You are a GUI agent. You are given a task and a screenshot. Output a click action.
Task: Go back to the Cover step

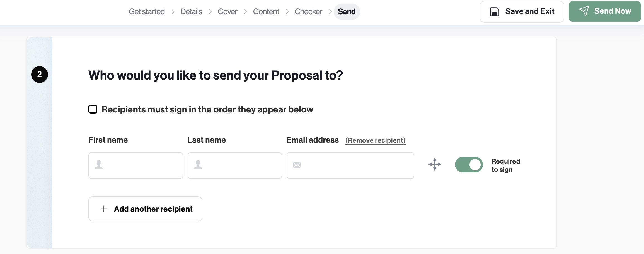point(227,11)
